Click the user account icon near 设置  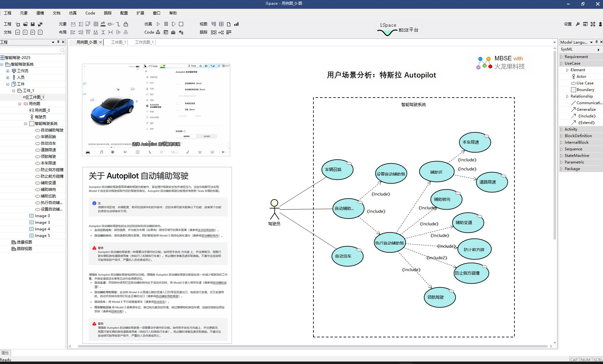pyautogui.click(x=600, y=24)
